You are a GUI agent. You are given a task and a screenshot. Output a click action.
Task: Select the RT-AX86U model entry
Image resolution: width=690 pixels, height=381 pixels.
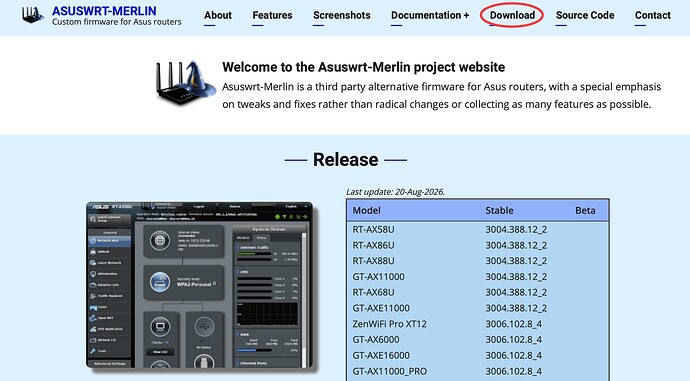373,245
